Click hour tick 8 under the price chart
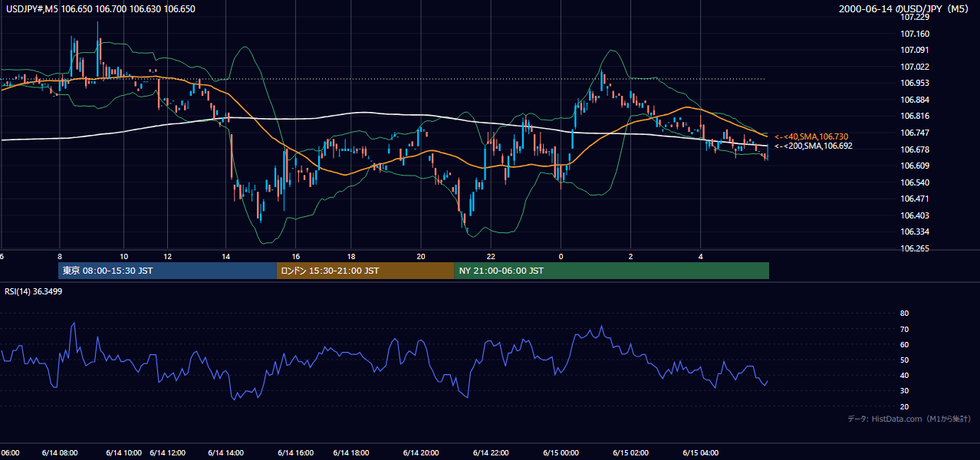 (60, 256)
